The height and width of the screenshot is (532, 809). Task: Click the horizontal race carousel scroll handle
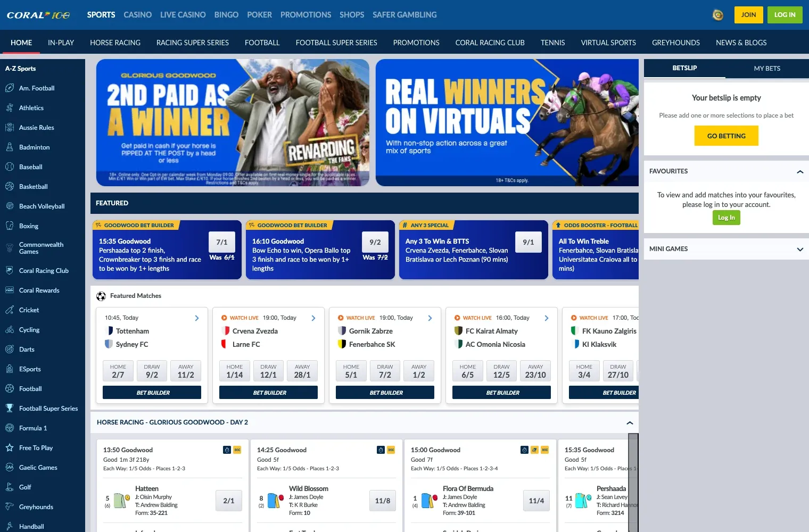click(x=633, y=483)
